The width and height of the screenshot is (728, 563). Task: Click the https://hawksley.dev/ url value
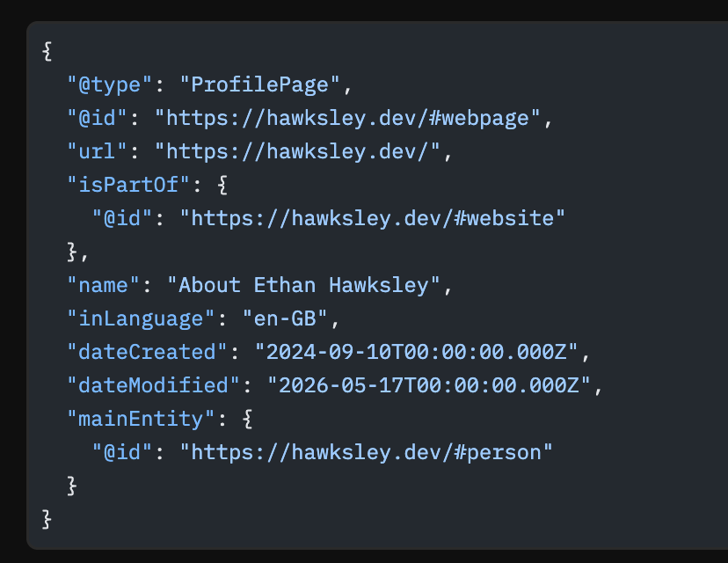pos(297,152)
